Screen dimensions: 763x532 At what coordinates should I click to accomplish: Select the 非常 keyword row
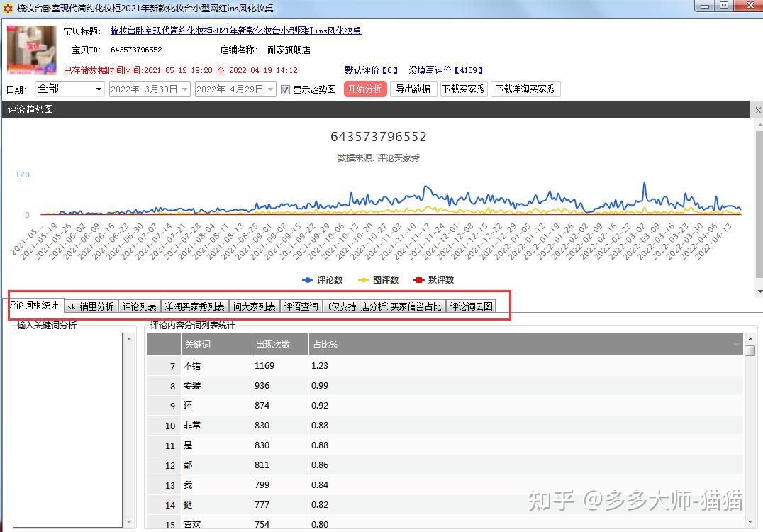(x=445, y=426)
